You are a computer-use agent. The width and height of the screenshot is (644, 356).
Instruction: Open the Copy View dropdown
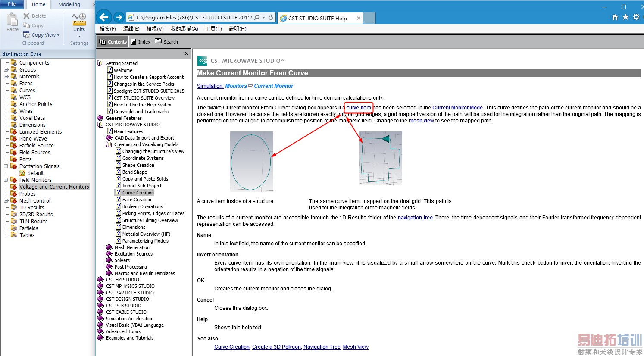(x=58, y=35)
